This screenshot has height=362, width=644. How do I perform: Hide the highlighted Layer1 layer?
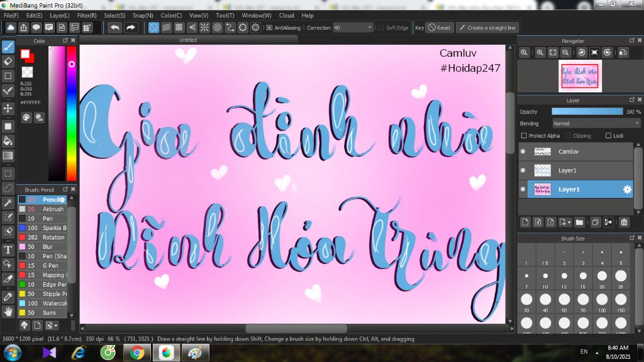coord(523,189)
